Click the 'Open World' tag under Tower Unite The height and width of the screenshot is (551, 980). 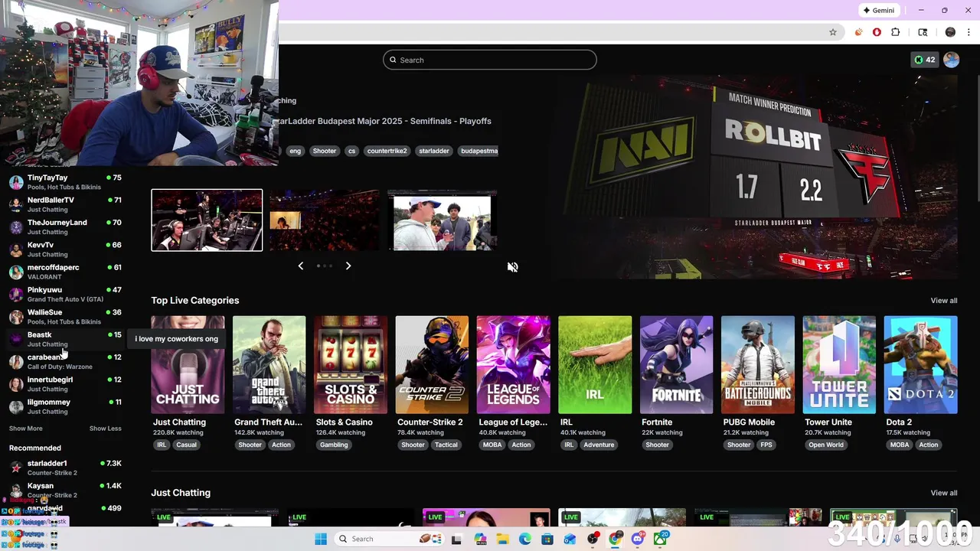(x=826, y=445)
